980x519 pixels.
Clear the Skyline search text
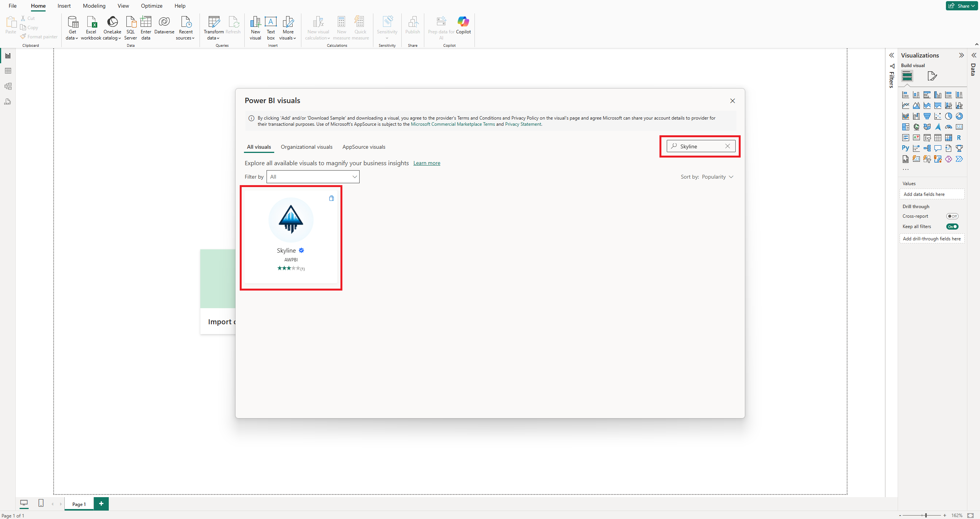tap(728, 146)
